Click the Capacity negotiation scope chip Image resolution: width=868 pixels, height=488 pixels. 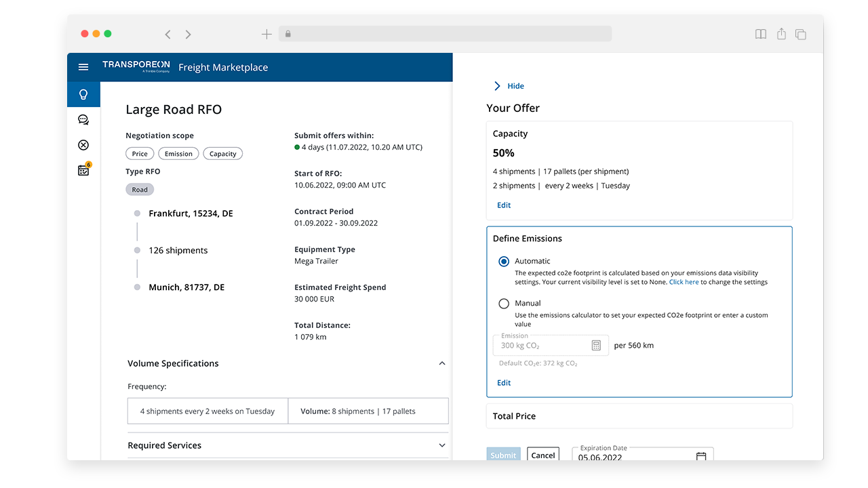point(222,154)
